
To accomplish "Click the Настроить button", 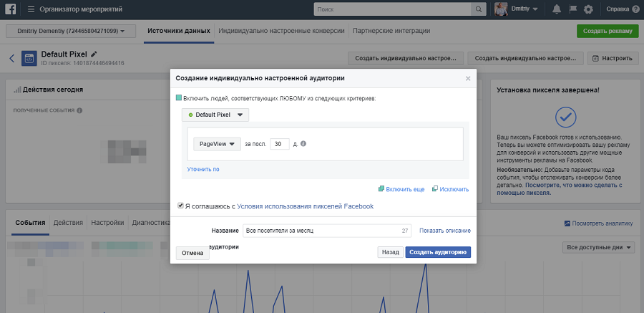I will click(x=613, y=59).
